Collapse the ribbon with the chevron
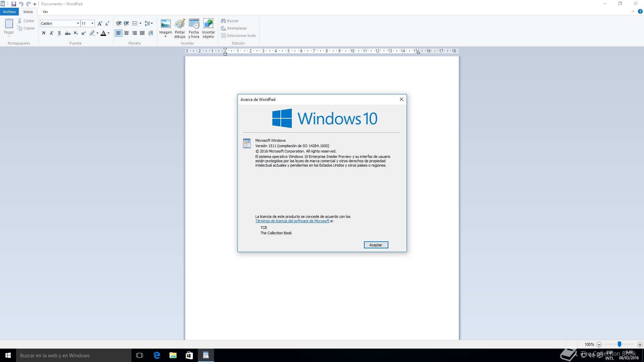The width and height of the screenshot is (644, 362). (633, 11)
